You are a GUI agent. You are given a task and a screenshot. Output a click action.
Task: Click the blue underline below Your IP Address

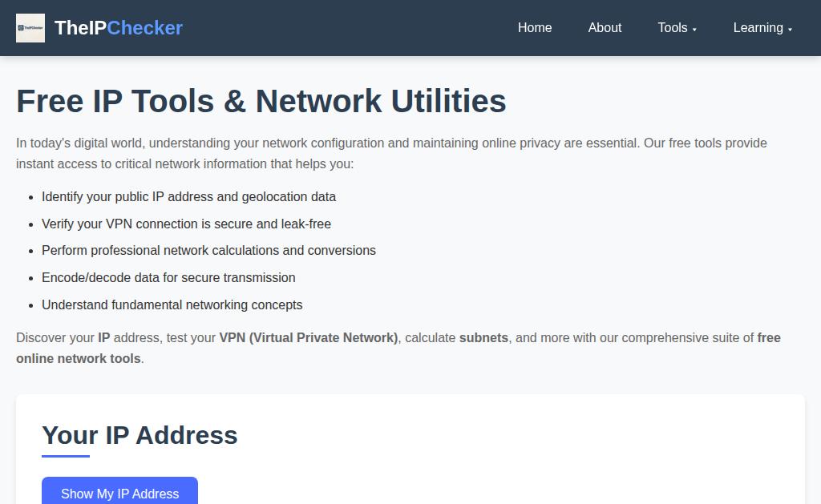[66, 456]
